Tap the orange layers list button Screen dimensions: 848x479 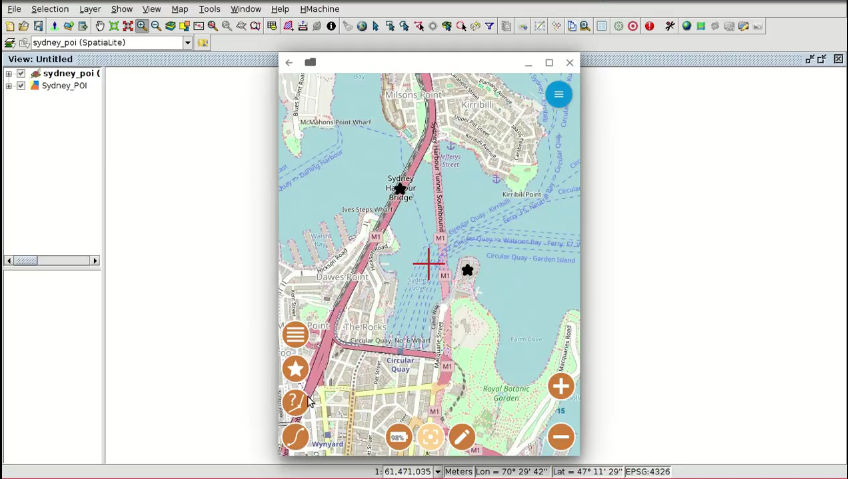point(295,334)
